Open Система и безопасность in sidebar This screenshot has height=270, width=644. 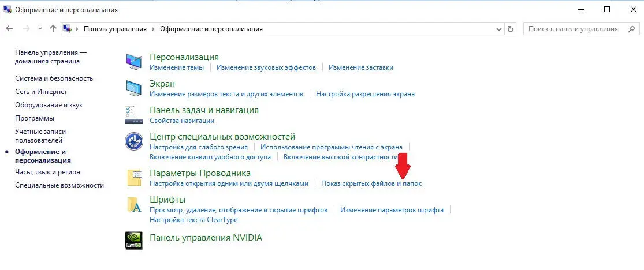[54, 78]
